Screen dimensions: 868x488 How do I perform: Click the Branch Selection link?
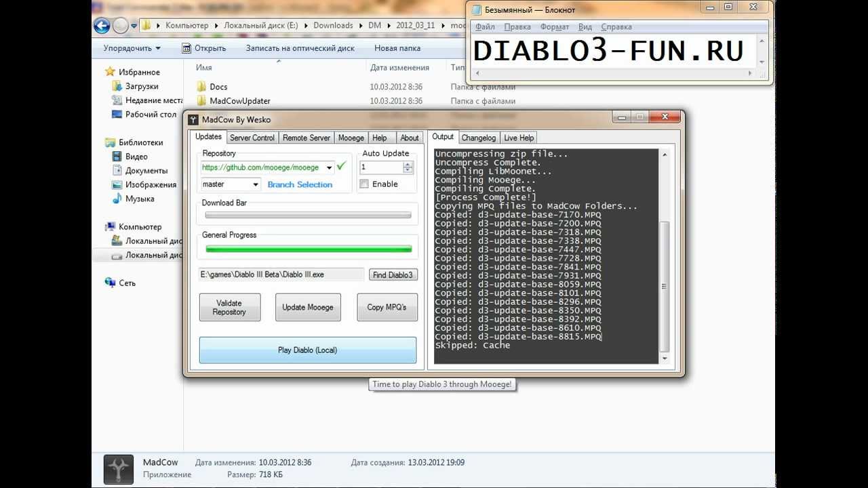coord(300,184)
